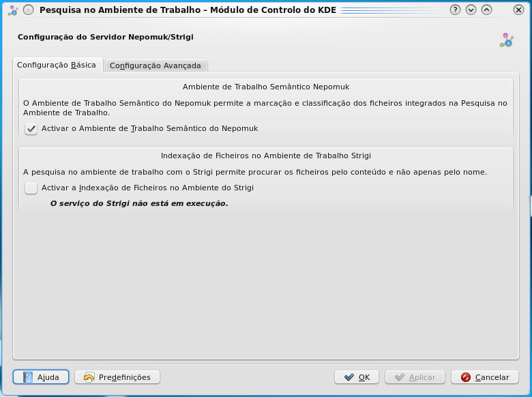The height and width of the screenshot is (397, 532).
Task: Click the Indexação de Ficheiros group title
Action: (266, 156)
